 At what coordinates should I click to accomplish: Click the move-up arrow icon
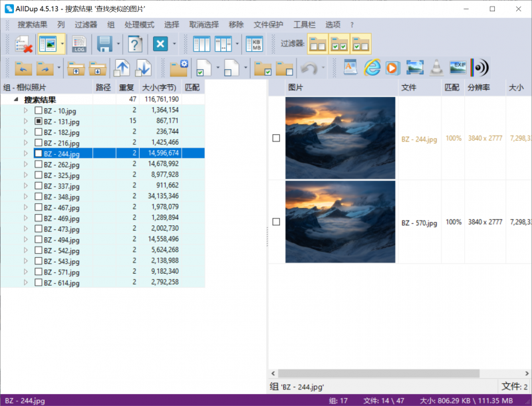pyautogui.click(x=122, y=68)
